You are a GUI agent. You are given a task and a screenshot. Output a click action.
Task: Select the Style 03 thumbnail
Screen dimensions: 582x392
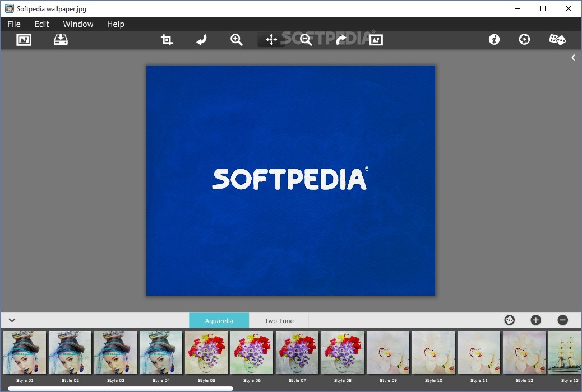(116, 352)
